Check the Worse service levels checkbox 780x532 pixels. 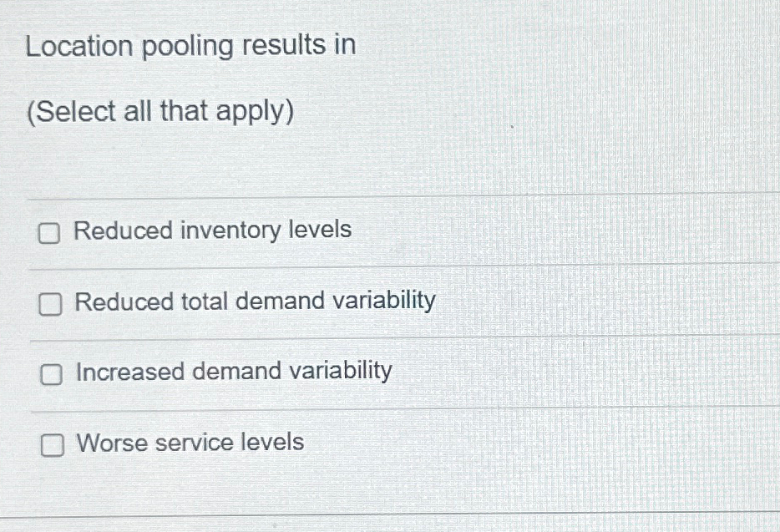52,447
